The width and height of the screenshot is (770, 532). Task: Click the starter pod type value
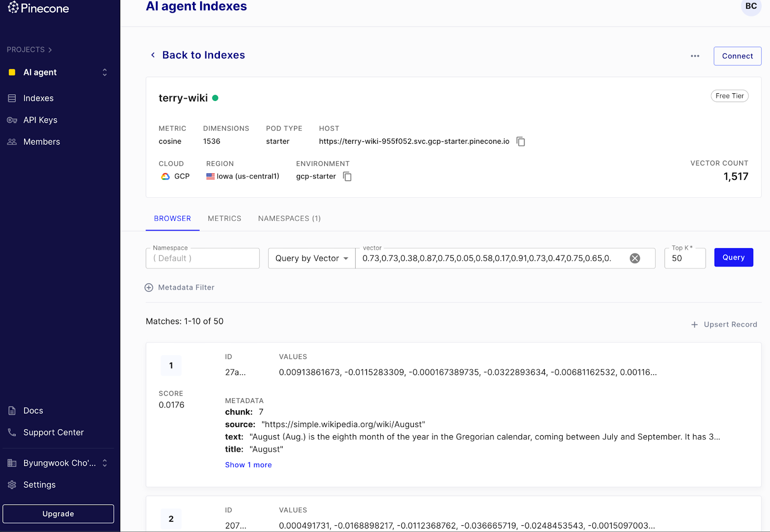[x=278, y=141]
